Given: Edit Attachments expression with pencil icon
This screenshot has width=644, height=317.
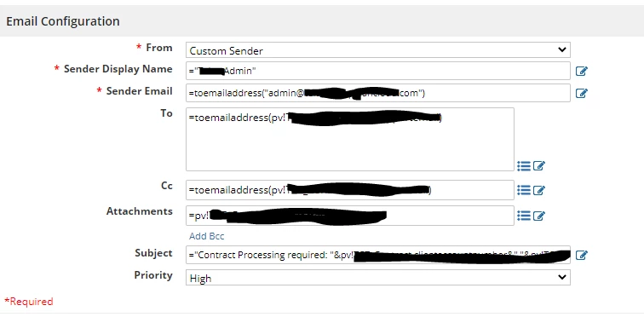Looking at the screenshot, I should tap(539, 216).
